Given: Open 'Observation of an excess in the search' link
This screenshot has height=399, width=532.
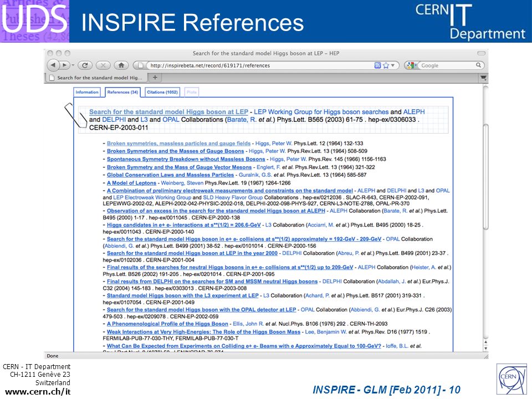Looking at the screenshot, I should click(x=216, y=211).
